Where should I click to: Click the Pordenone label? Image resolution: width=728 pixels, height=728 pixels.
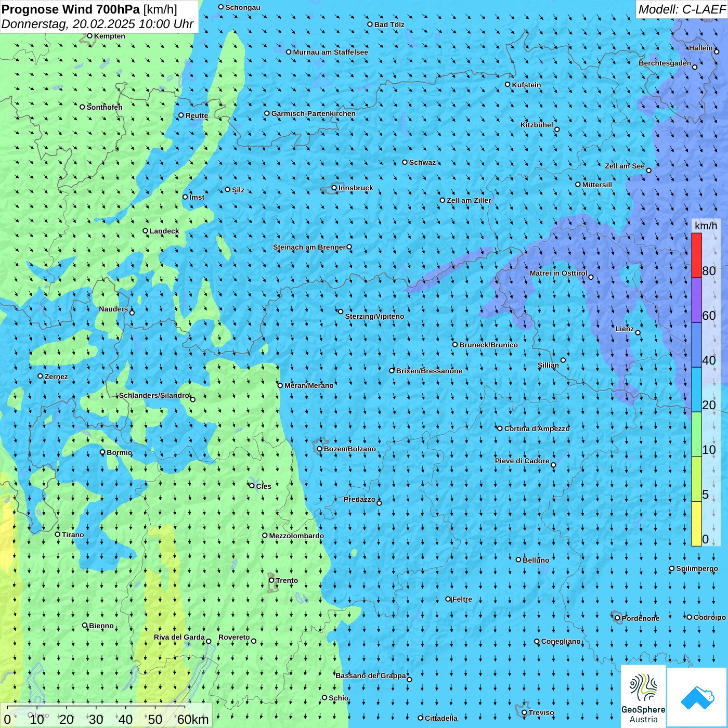coord(641,618)
